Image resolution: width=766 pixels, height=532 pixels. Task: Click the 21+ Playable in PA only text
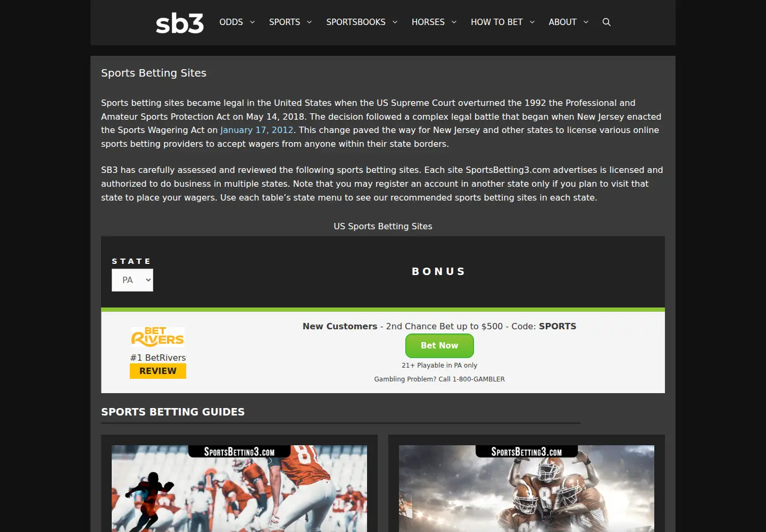[x=439, y=365]
